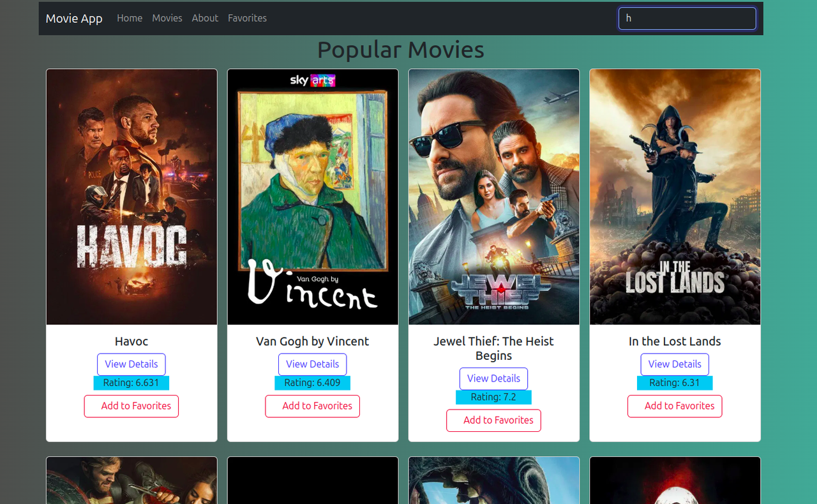Image resolution: width=817 pixels, height=504 pixels.
Task: Click the 'Popular Movies' heading
Action: 401,50
